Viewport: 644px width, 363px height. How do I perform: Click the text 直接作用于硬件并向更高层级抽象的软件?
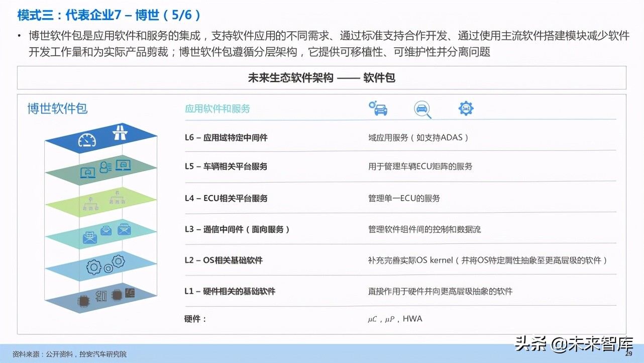440,292
